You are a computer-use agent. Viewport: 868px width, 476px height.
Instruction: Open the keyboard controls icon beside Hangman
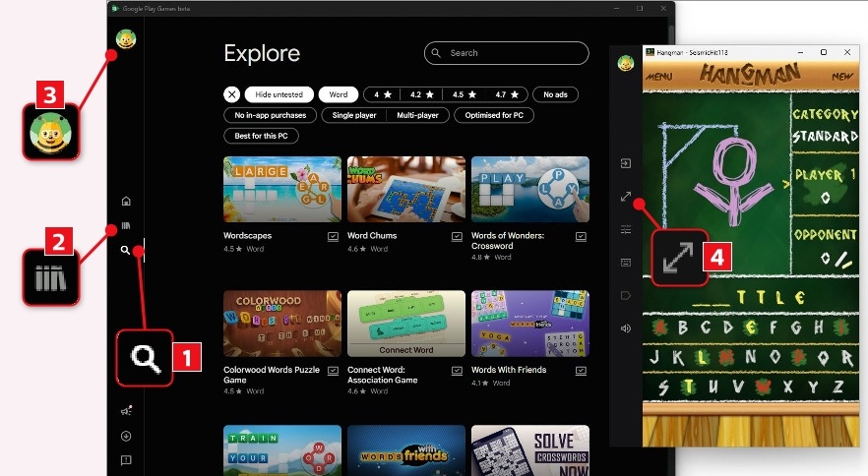tap(626, 263)
